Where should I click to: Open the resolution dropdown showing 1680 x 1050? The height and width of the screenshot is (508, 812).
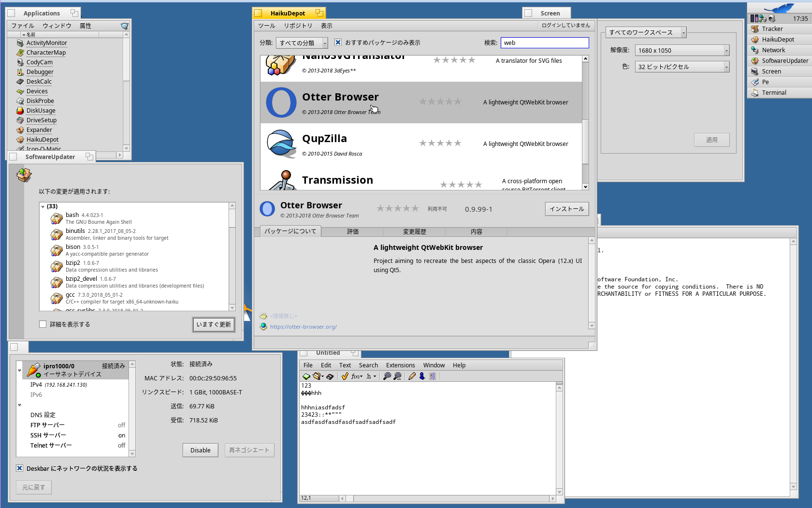click(x=682, y=50)
